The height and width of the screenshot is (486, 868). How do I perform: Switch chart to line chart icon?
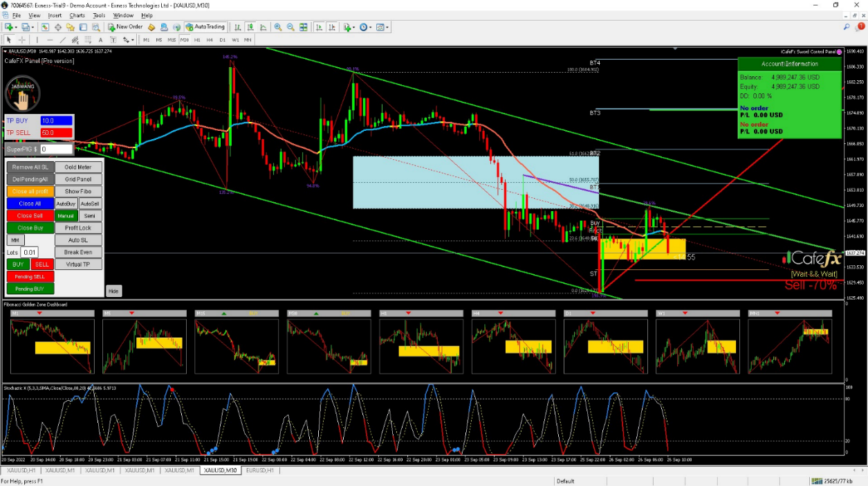263,27
